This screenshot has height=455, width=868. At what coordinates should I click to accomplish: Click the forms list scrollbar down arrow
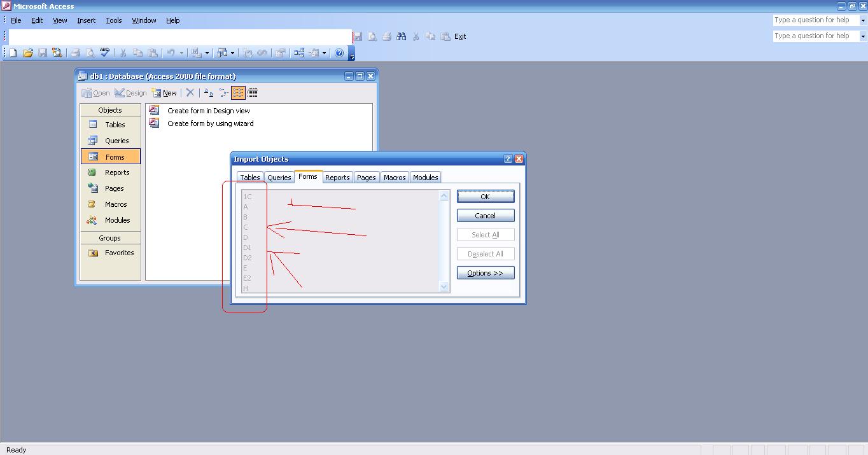pos(444,287)
